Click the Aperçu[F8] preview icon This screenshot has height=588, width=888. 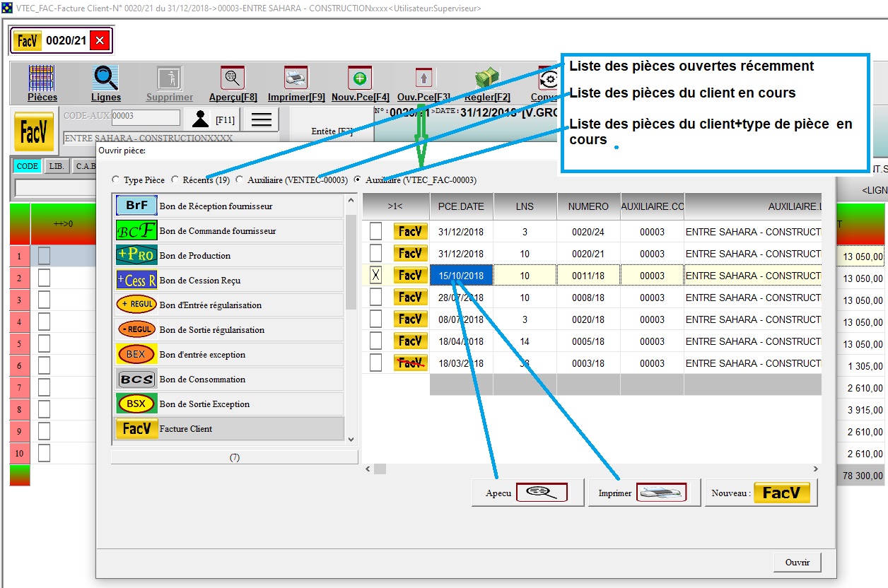(233, 78)
